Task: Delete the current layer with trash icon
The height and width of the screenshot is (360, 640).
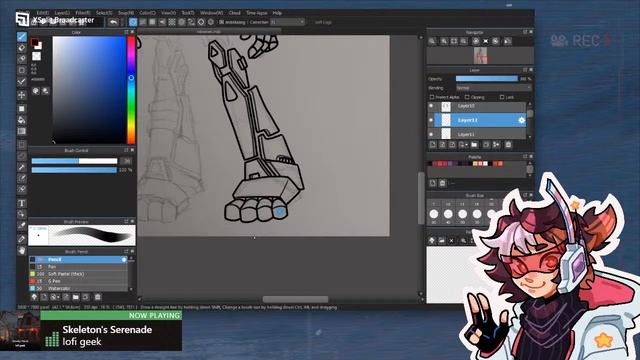Action: pyautogui.click(x=508, y=145)
